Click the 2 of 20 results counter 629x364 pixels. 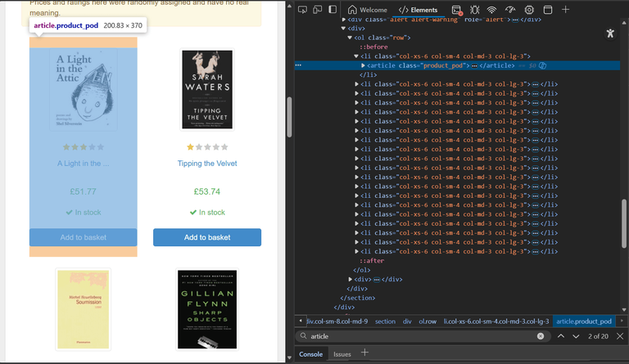pos(598,336)
